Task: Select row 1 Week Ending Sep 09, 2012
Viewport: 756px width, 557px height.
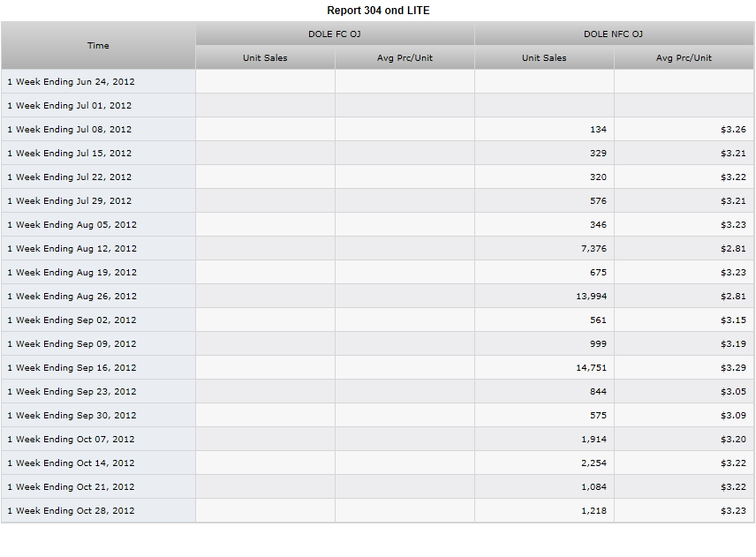Action: pyautogui.click(x=377, y=343)
